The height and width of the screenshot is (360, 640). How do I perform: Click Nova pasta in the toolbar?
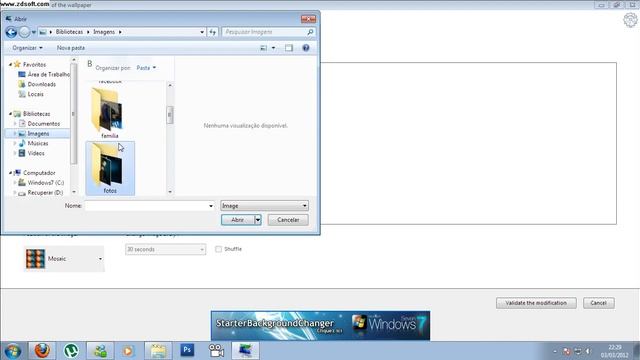(x=71, y=48)
